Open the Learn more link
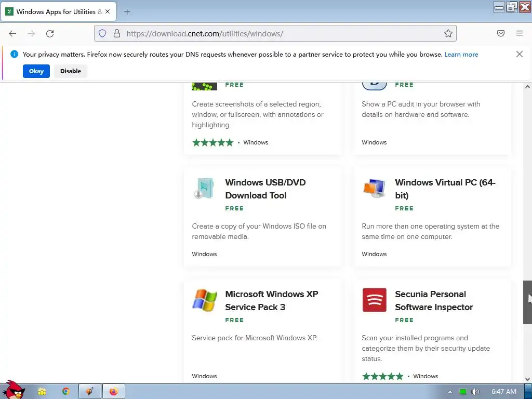532x399 pixels. tap(461, 55)
